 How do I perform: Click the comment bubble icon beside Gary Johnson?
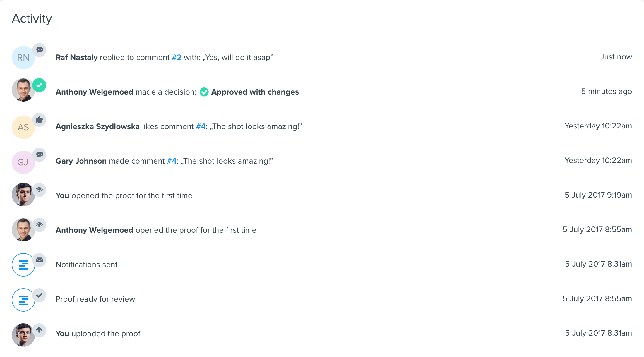click(x=39, y=155)
